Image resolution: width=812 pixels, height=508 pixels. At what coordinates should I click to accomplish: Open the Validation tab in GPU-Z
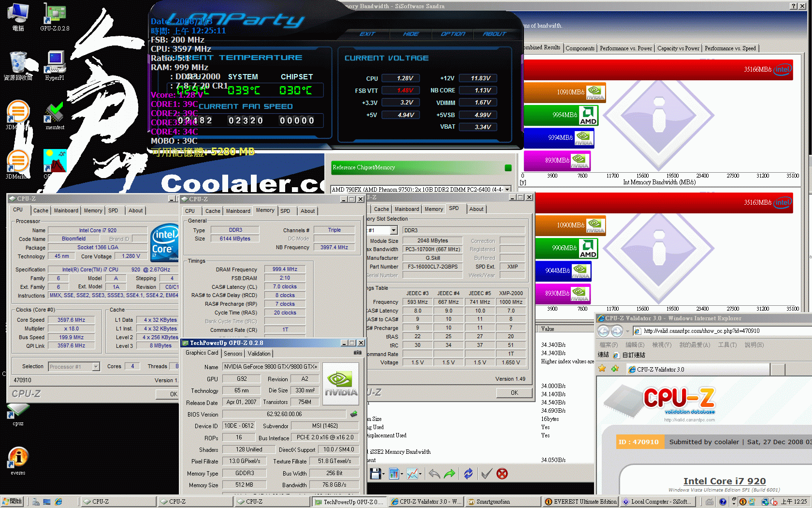259,354
